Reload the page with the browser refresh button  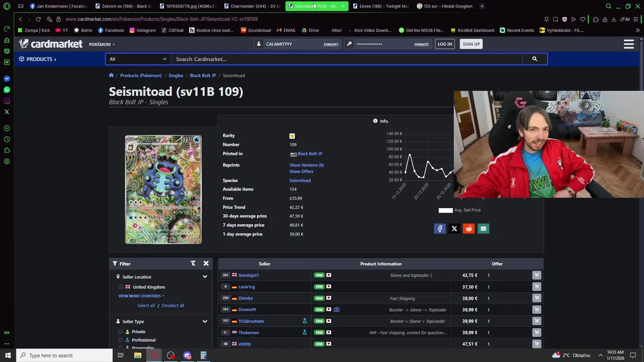38,19
